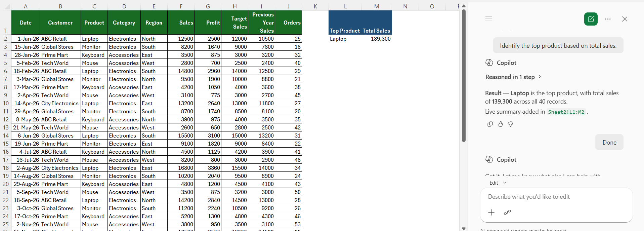
Task: Select profit value 1125
Action: (208, 152)
